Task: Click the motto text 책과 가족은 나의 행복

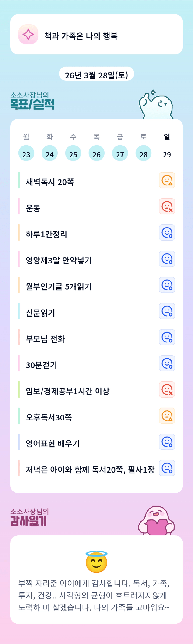Action: point(81,36)
